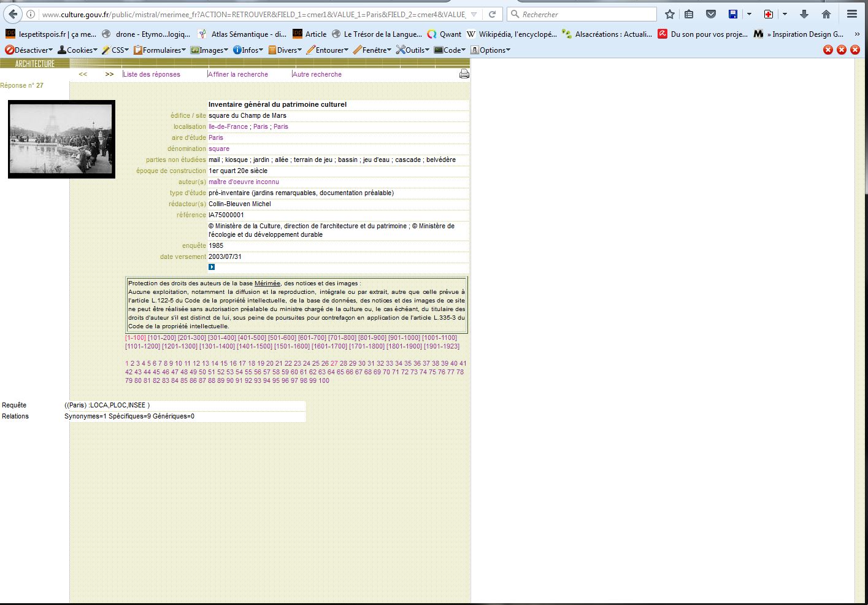Click the print icon on the page
Screen dimensions: 868x605
[x=464, y=74]
